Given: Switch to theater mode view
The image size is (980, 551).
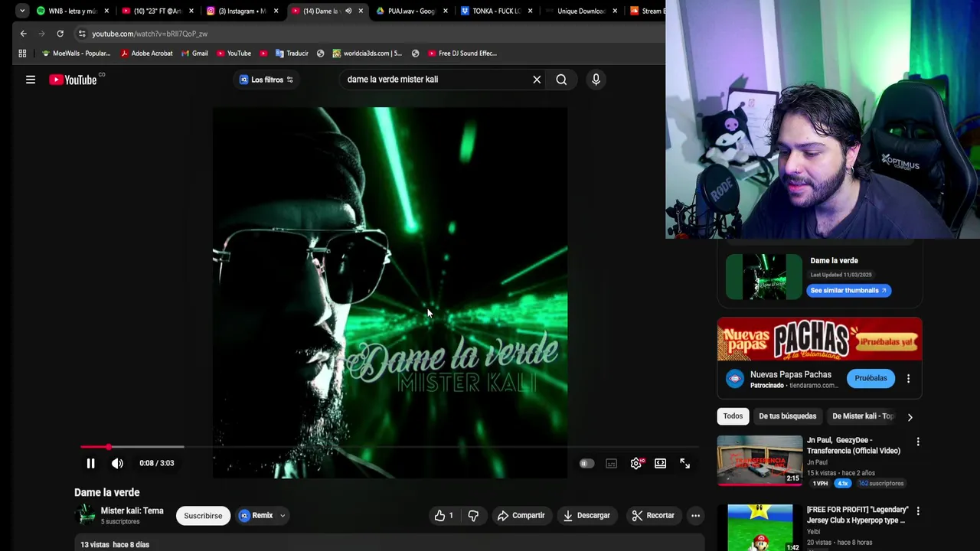Looking at the screenshot, I should pyautogui.click(x=660, y=463).
